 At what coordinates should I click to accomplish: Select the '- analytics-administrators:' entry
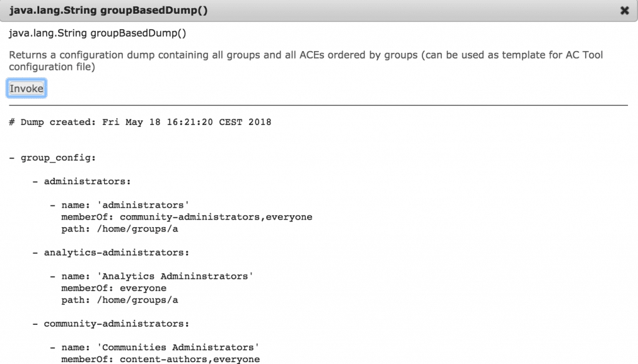click(x=111, y=253)
